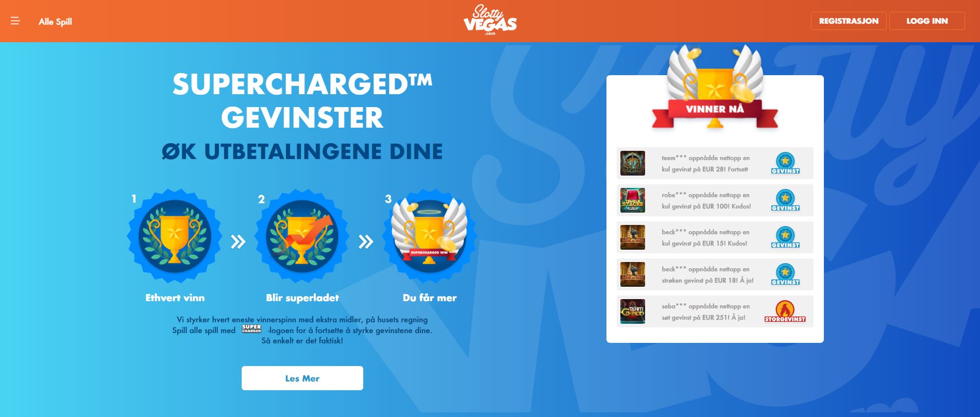Open the Tahiti Gold game thumbnail

(x=633, y=311)
